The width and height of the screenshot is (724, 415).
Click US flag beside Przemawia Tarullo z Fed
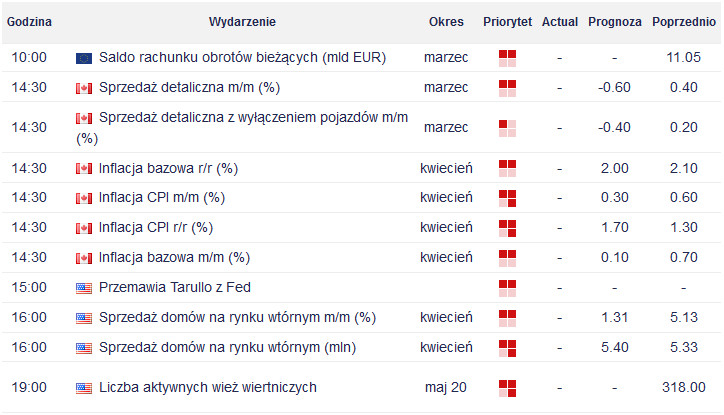pyautogui.click(x=84, y=289)
